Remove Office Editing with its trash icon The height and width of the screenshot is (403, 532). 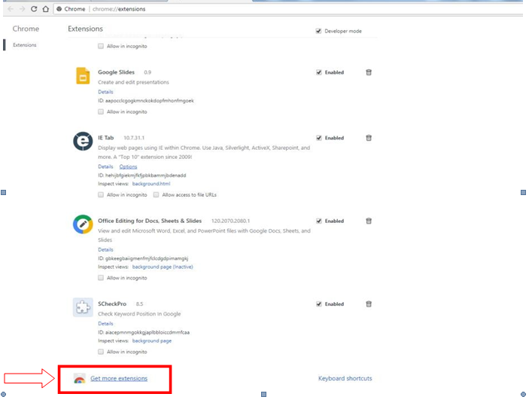point(369,221)
